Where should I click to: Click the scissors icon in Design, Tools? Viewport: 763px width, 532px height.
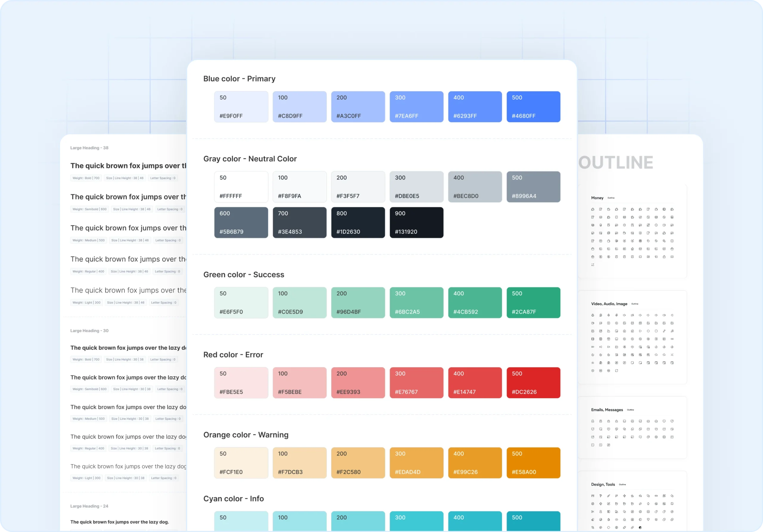[x=593, y=512]
